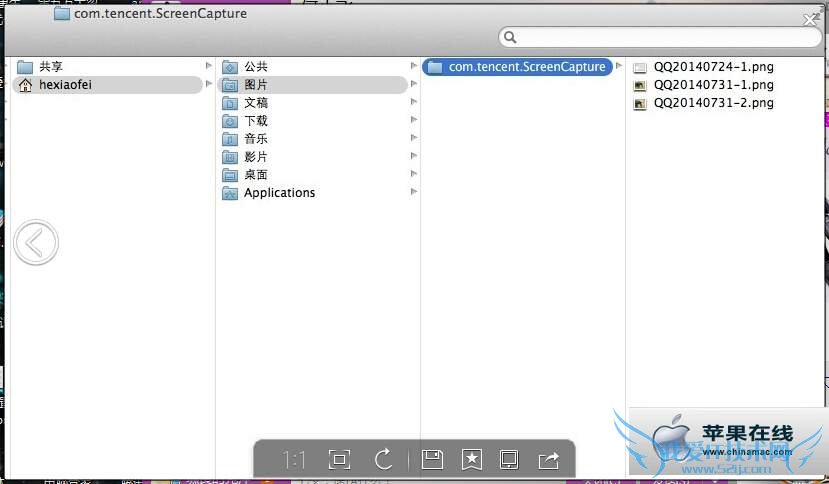
Task: Click the icon of QQ20140724-1.png
Action: click(640, 68)
